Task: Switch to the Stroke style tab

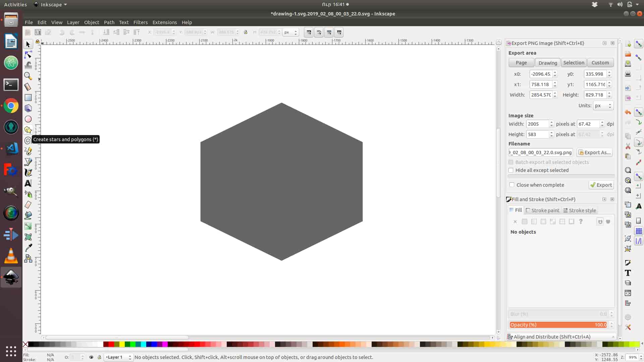Action: (579, 210)
